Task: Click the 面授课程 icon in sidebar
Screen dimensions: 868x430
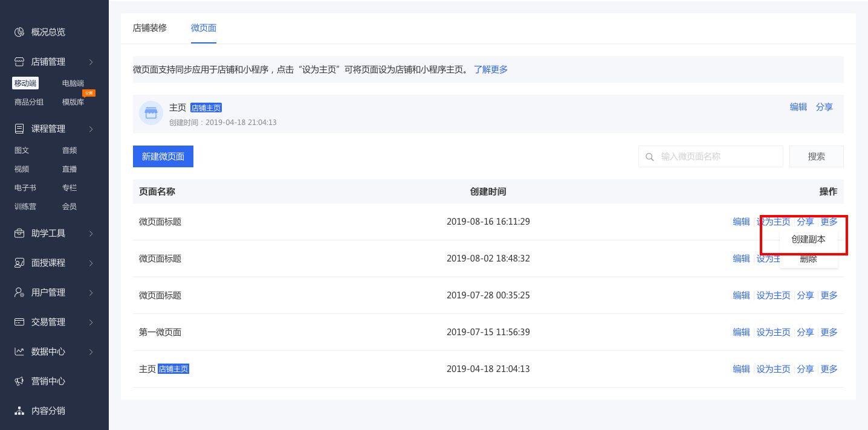Action: point(19,263)
